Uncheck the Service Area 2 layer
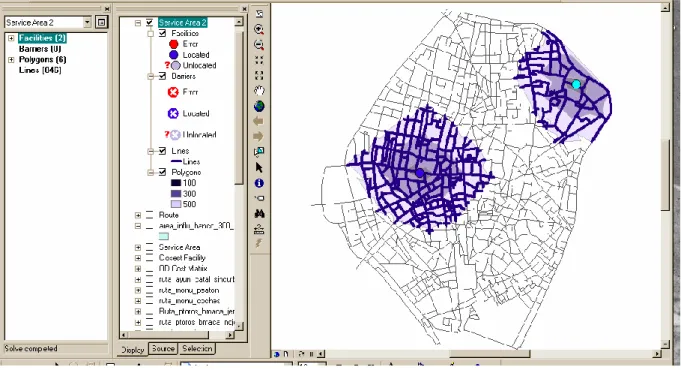This screenshot has width=681, height=370. click(x=149, y=23)
